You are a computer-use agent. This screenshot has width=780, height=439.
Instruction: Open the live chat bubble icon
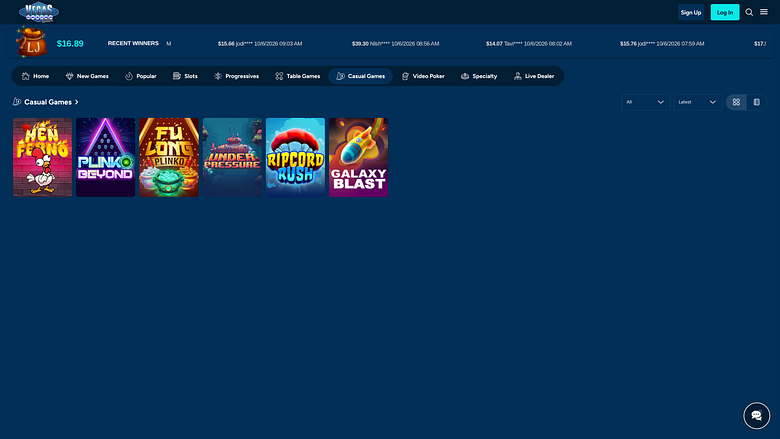pos(757,416)
